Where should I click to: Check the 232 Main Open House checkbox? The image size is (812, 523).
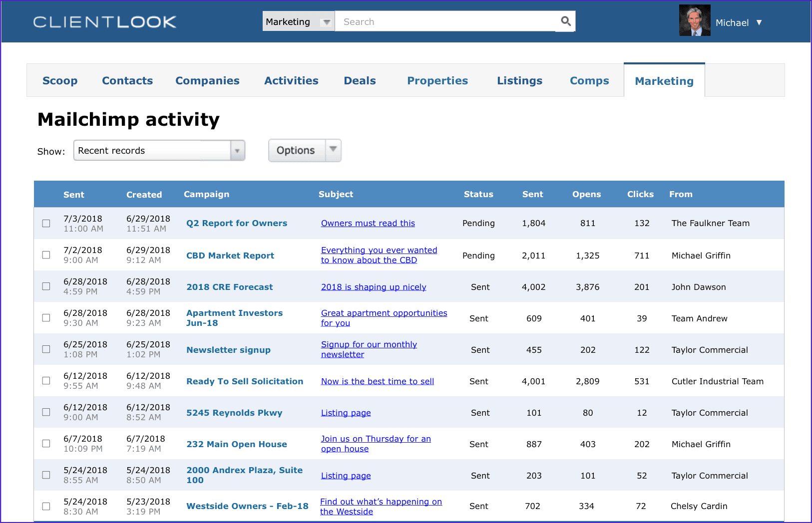click(46, 443)
